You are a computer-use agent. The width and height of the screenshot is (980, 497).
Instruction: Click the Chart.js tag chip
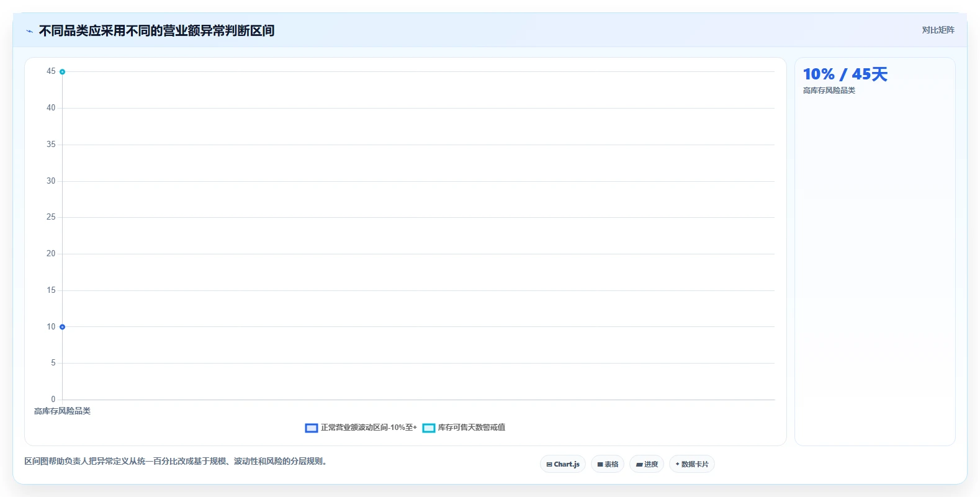tap(563, 464)
